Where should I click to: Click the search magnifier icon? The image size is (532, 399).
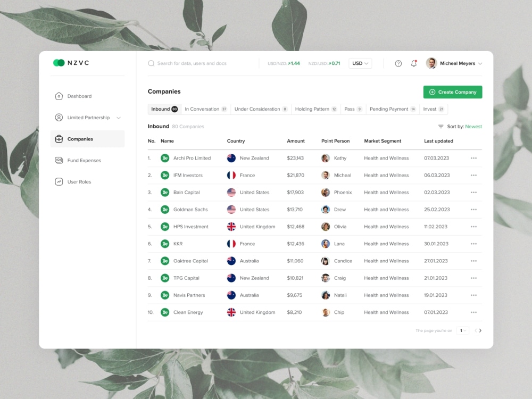click(x=151, y=63)
